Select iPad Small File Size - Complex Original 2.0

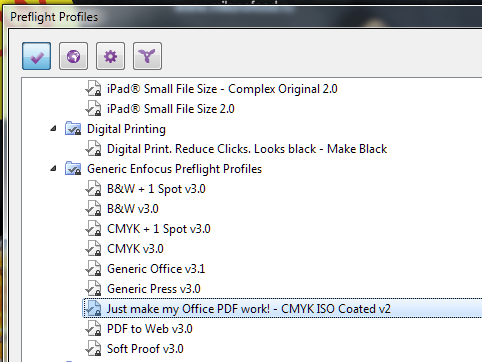click(x=222, y=89)
